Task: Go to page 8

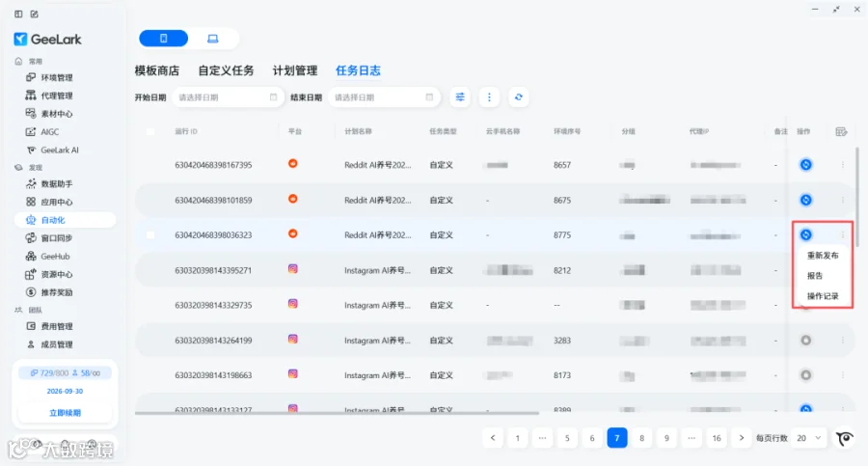Action: (642, 438)
